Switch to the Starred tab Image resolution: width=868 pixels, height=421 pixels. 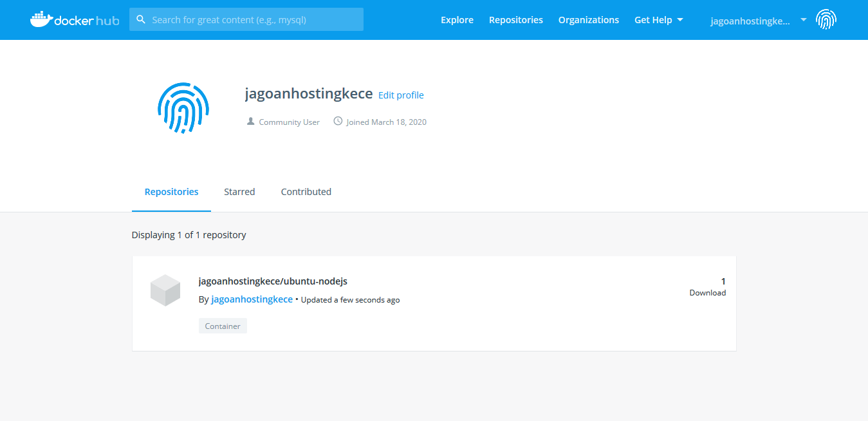coord(239,192)
